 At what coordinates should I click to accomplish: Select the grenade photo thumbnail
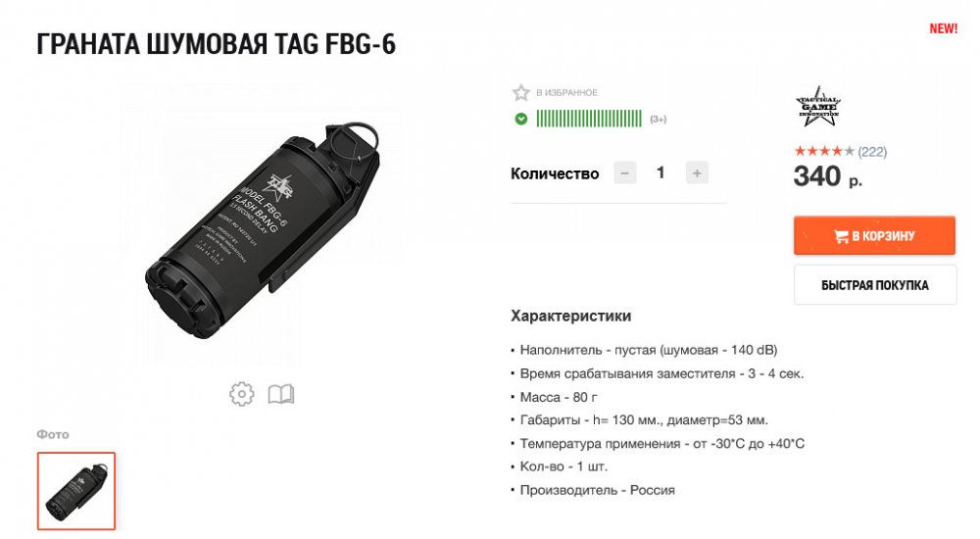coord(76,491)
